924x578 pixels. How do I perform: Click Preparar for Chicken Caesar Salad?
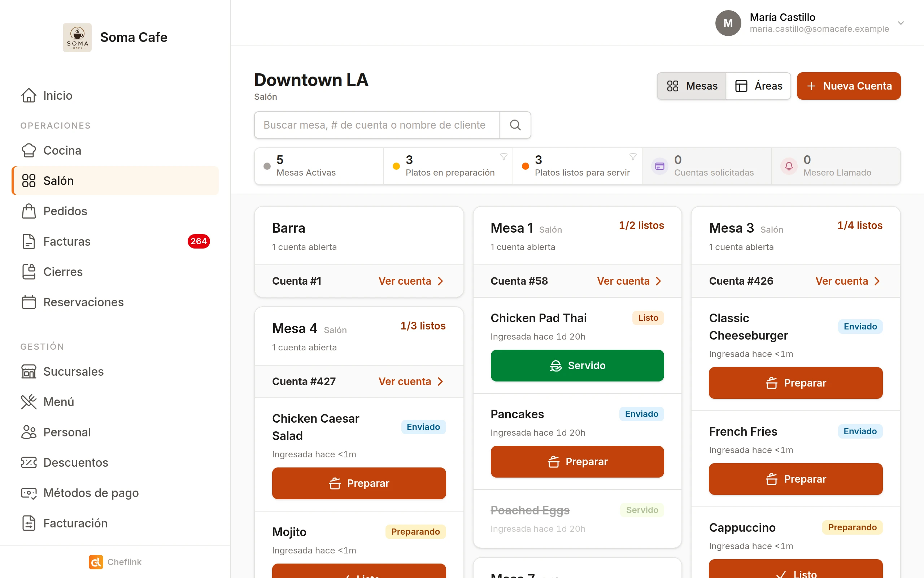pos(359,483)
